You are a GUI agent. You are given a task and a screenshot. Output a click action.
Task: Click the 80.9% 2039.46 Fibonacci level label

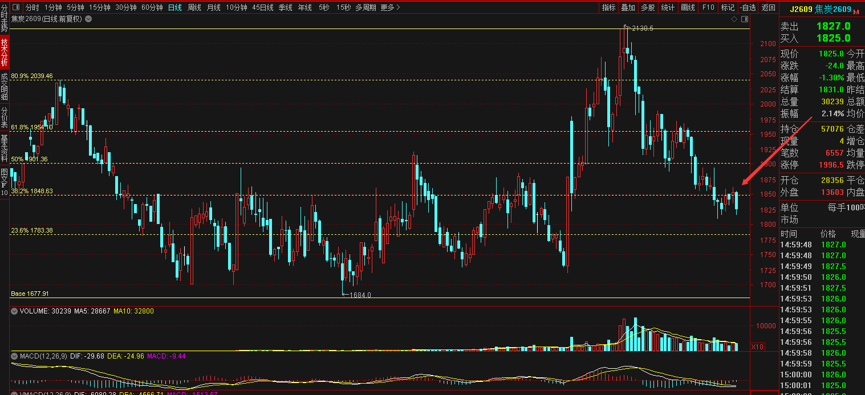pos(31,76)
